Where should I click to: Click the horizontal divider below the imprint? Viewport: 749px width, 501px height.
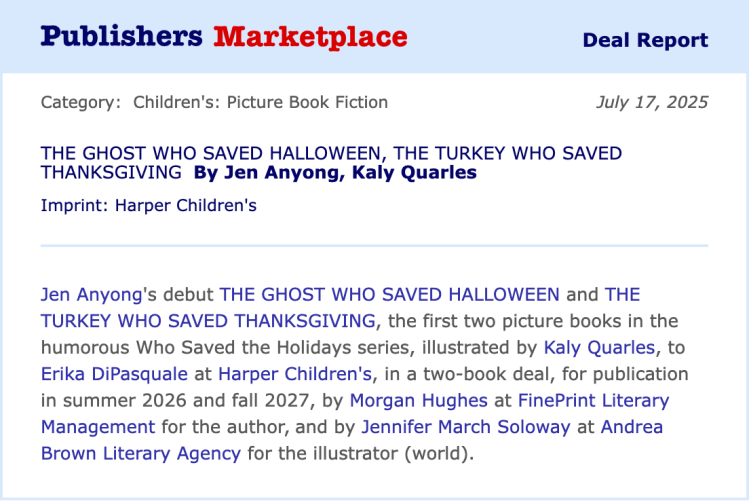(x=374, y=245)
